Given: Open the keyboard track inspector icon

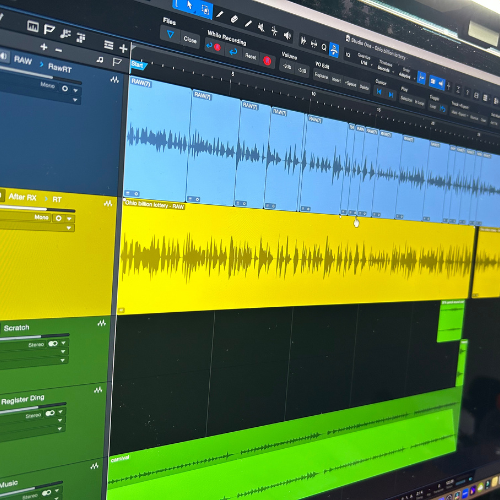Looking at the screenshot, I should point(33,26).
